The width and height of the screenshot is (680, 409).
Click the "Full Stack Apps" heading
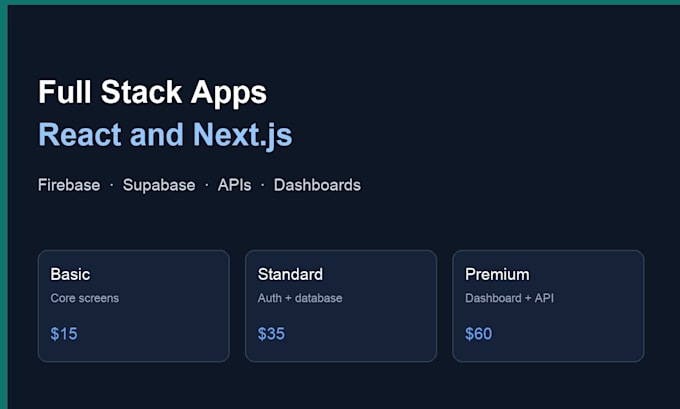[152, 92]
